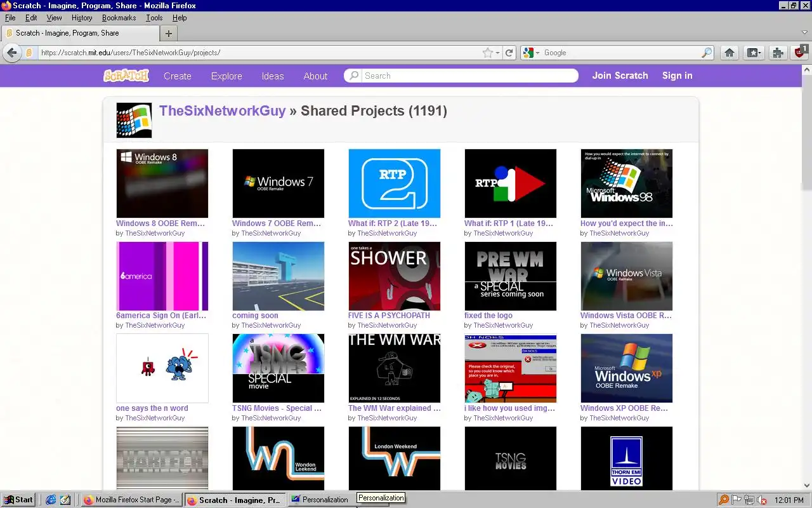The height and width of the screenshot is (508, 812).
Task: Click the Sign in link
Action: [x=678, y=75]
